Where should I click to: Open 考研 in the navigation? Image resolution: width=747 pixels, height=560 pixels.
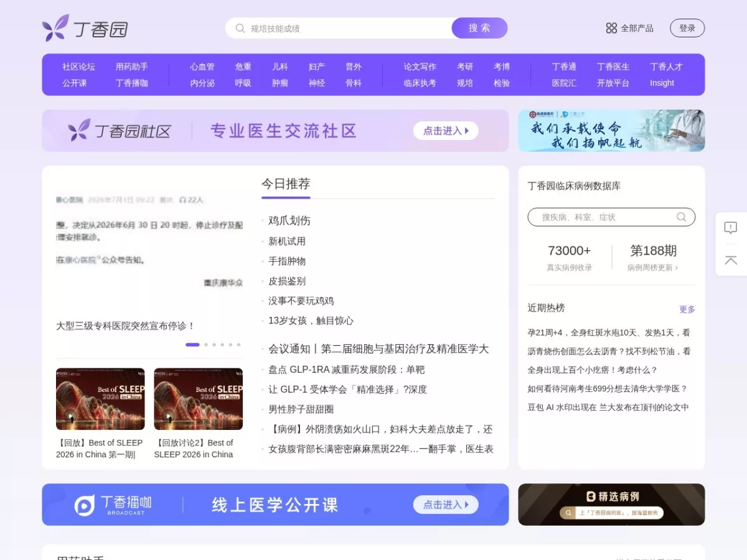pos(465,67)
